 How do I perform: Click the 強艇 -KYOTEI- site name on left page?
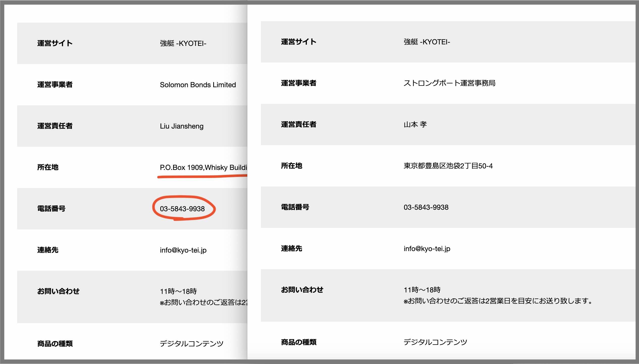coord(184,43)
